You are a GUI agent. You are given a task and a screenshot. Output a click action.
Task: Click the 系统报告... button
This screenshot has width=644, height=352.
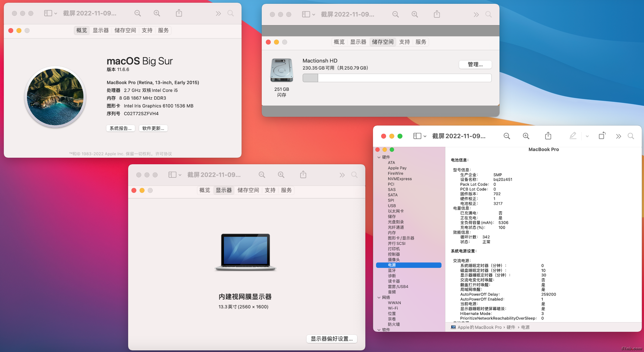pos(121,128)
